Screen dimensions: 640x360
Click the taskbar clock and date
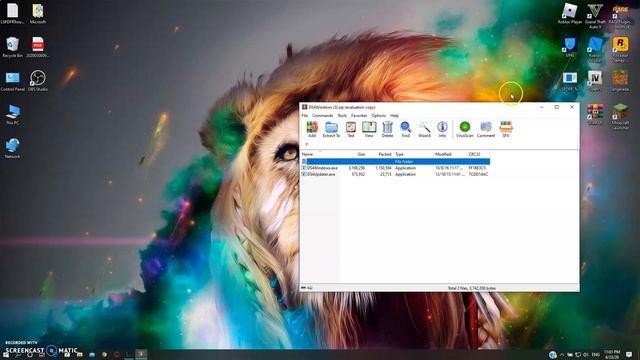point(612,354)
